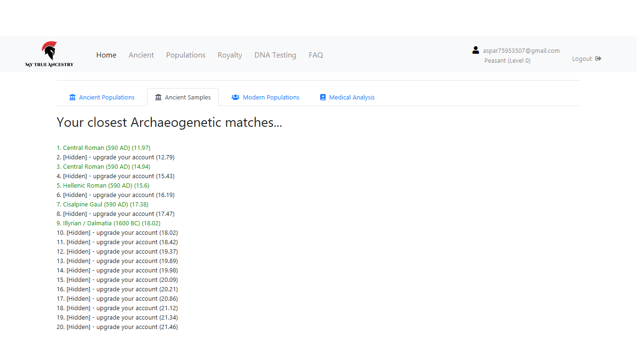Click hidden match 12 with score (19.37)
Screen dimensions: 644x362
(117, 251)
